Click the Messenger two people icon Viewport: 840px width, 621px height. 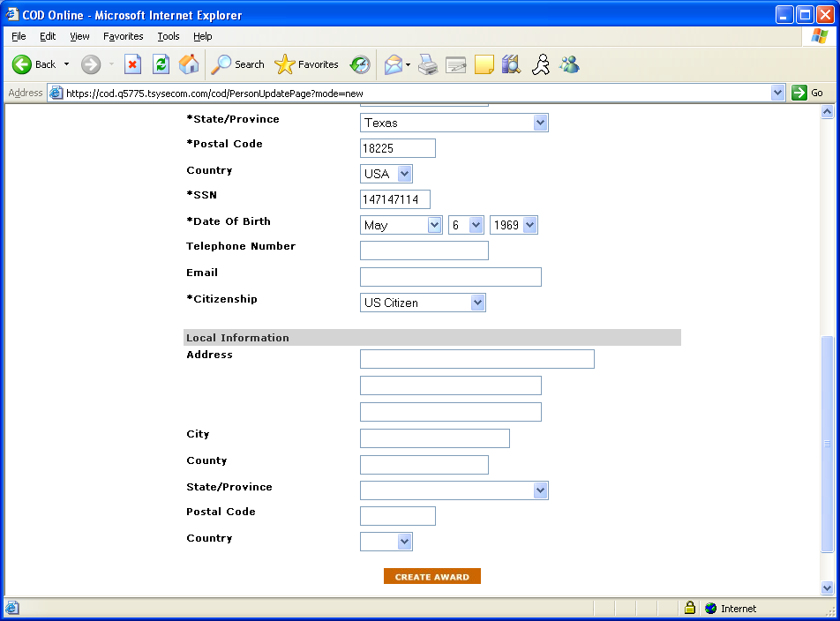569,64
